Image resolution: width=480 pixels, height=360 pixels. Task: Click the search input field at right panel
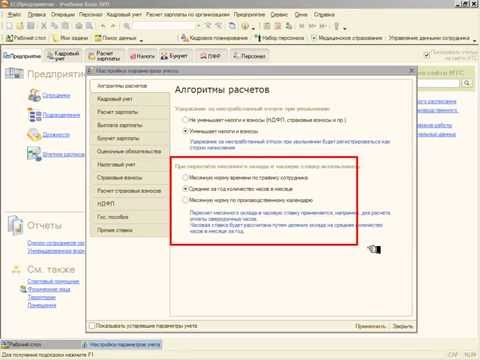(439, 83)
